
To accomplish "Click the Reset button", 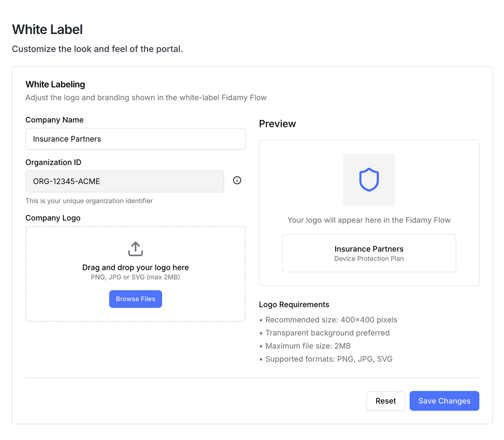I will [385, 401].
